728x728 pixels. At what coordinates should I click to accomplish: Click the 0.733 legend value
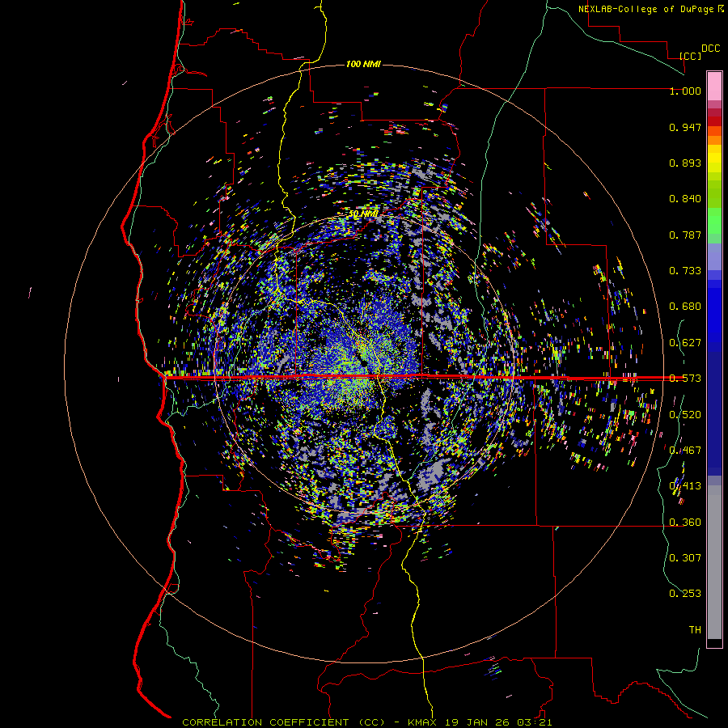tap(685, 271)
